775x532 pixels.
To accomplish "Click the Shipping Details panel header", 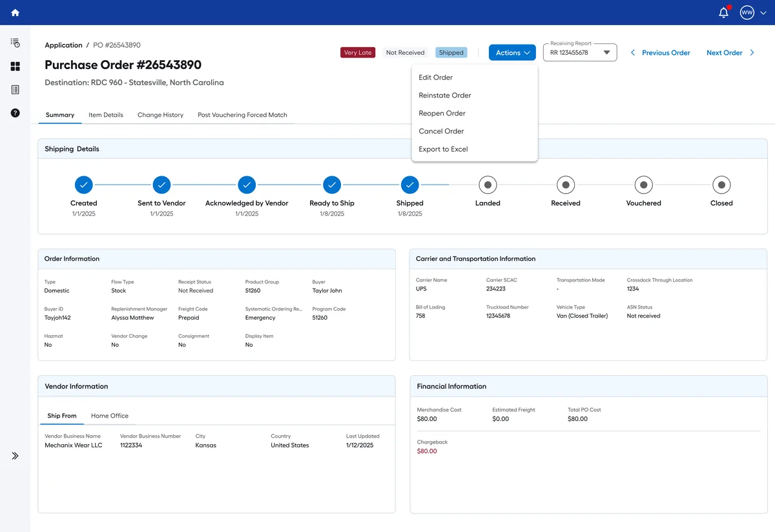I will (402, 149).
